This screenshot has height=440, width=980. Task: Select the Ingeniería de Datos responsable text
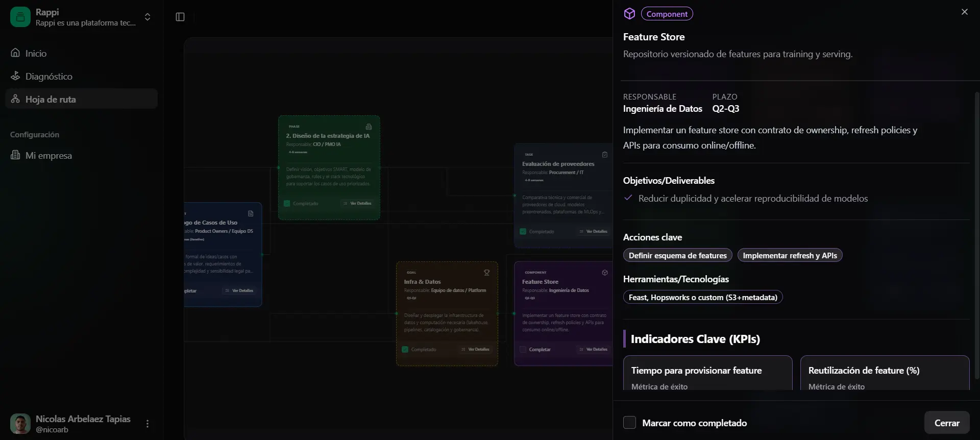tap(663, 109)
